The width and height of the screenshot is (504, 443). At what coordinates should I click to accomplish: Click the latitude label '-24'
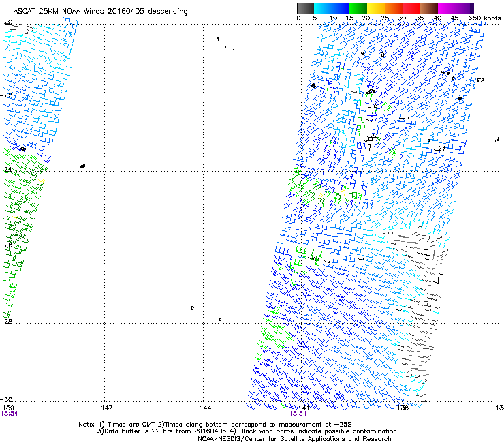6,169
